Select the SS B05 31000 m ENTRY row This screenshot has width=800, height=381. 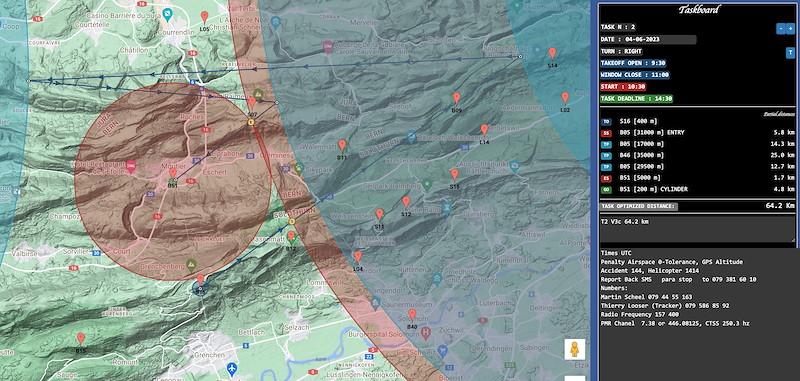click(x=697, y=133)
